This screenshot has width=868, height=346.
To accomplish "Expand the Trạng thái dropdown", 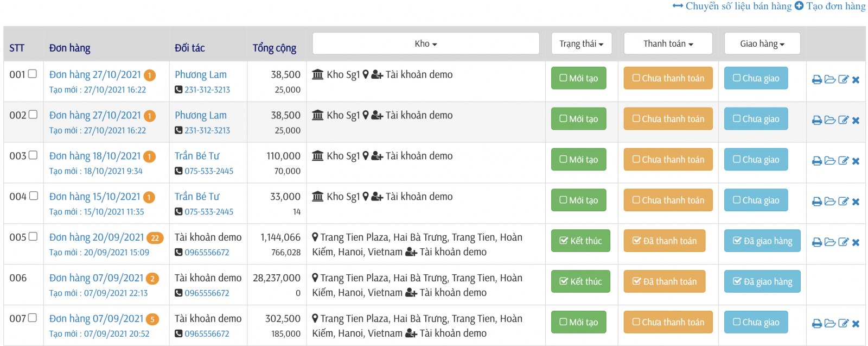I will click(x=581, y=43).
